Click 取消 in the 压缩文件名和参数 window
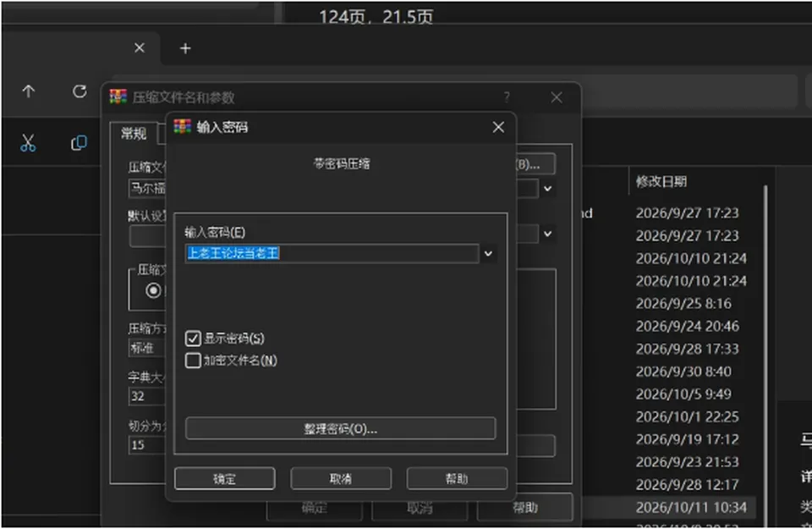This screenshot has height=529, width=812. pos(420,509)
